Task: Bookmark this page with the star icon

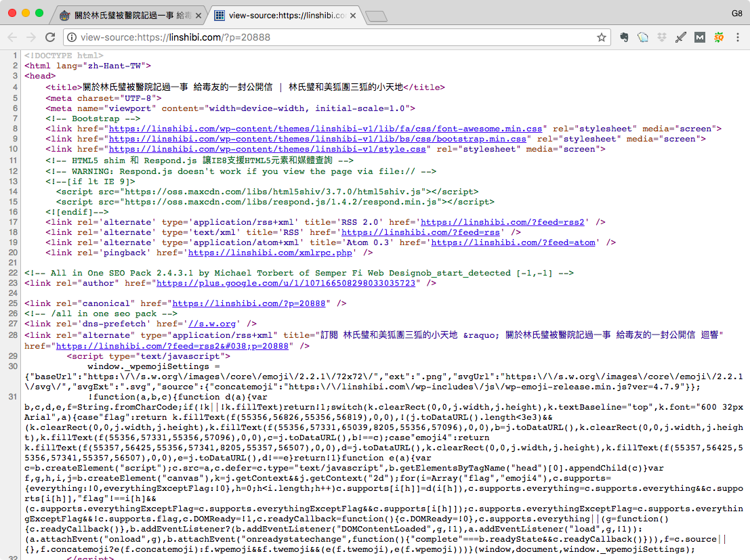Action: click(601, 37)
